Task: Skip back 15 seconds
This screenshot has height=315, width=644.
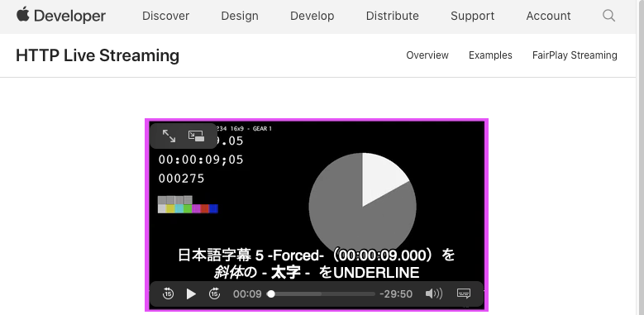Action: [x=168, y=294]
